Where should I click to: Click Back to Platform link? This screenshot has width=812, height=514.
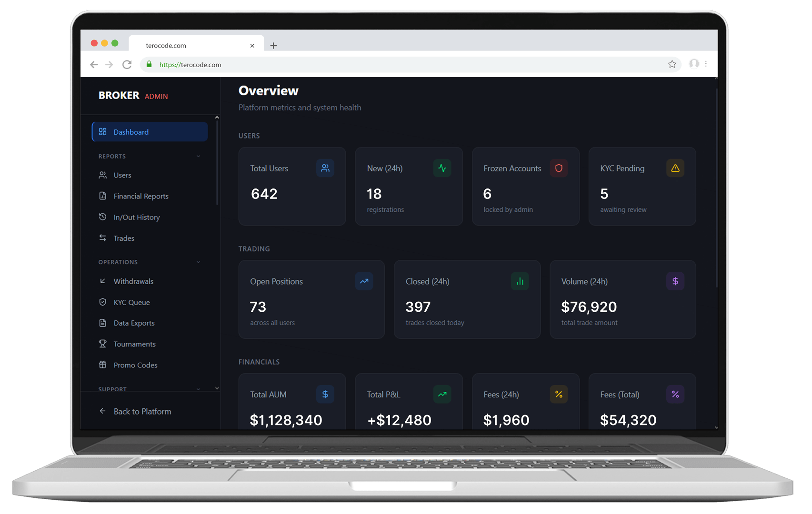coord(142,412)
